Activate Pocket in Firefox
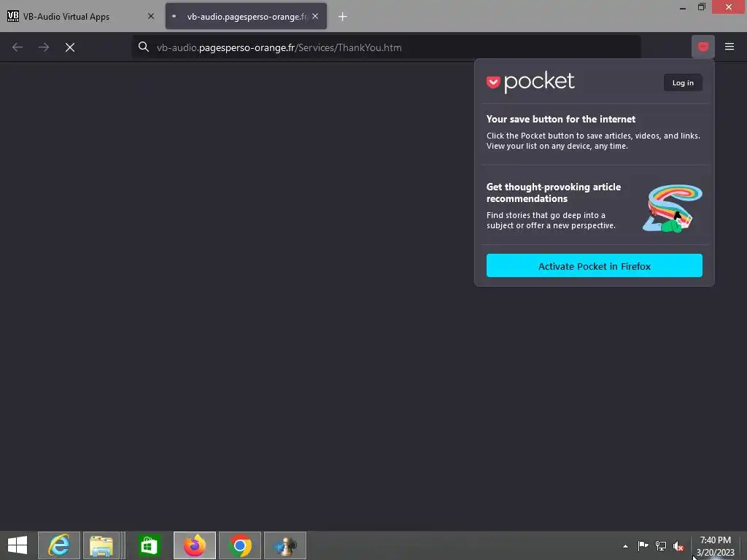The width and height of the screenshot is (747, 560). tap(594, 265)
